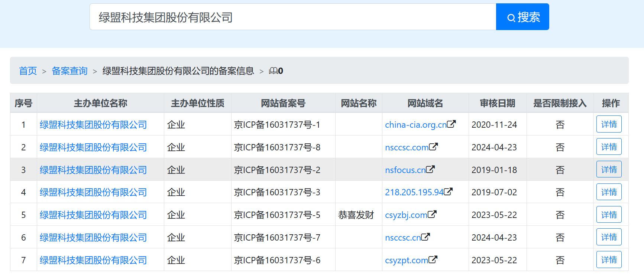The height and width of the screenshot is (274, 644).
Task: Open 备案查询 breadcrumb link
Action: (69, 71)
